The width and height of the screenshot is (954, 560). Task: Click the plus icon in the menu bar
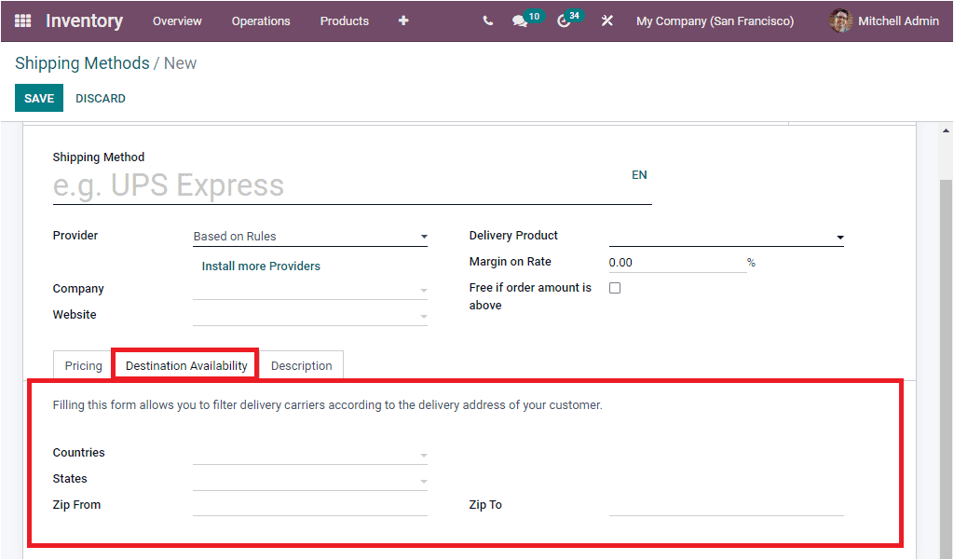(402, 20)
